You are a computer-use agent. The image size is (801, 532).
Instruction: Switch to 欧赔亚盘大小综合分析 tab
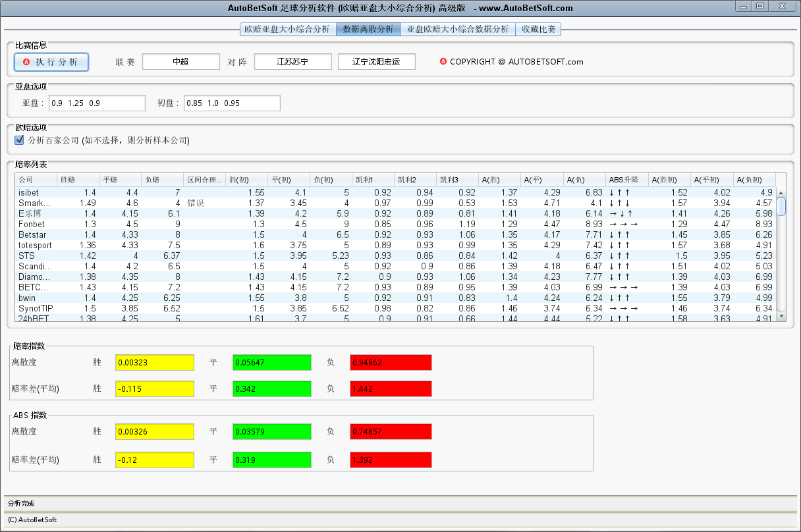287,29
